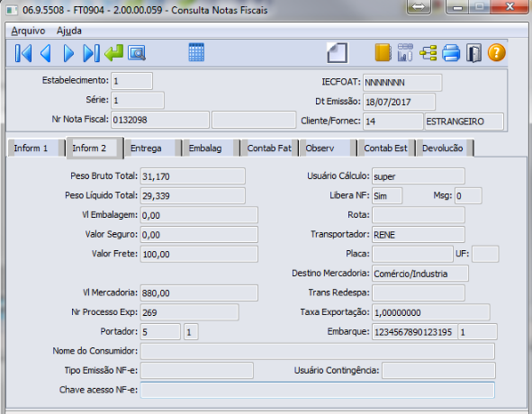The image size is (532, 414).
Task: Open the blue grid calendar icon
Action: [x=196, y=52]
